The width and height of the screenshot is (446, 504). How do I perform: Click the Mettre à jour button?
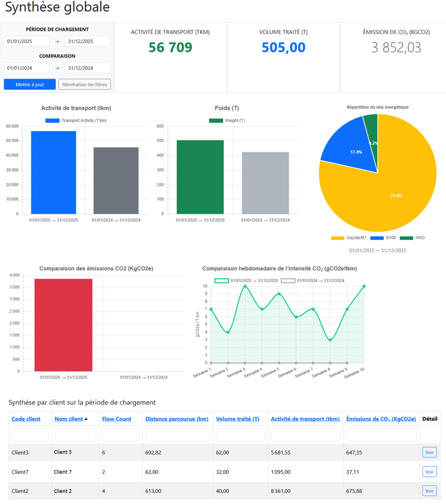tap(30, 84)
